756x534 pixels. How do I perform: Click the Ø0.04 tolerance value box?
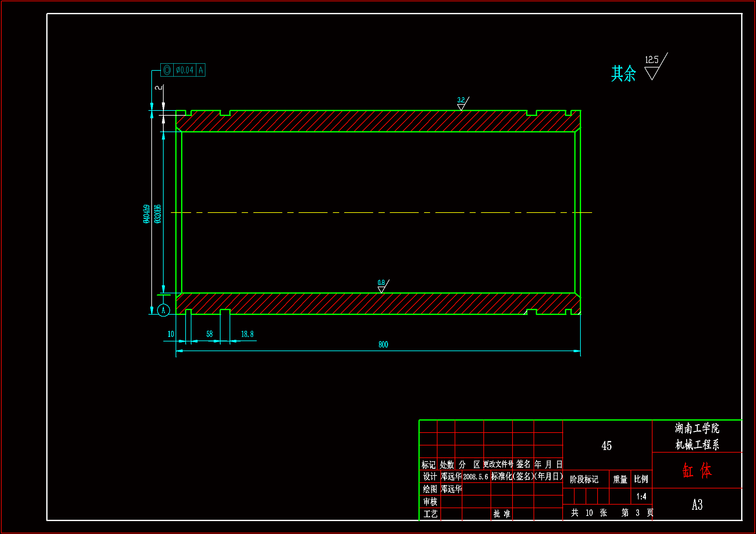coord(184,70)
